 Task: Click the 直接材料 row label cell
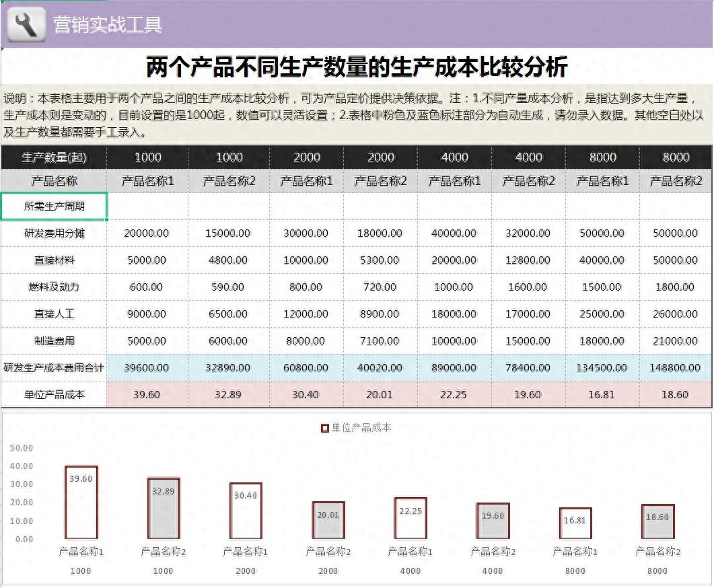55,260
